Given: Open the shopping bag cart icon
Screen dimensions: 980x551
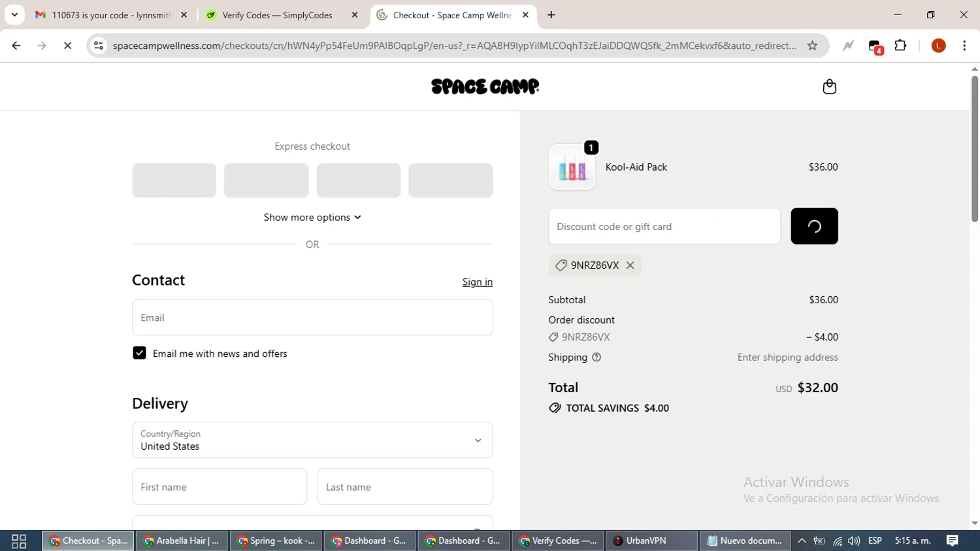Looking at the screenshot, I should 829,86.
